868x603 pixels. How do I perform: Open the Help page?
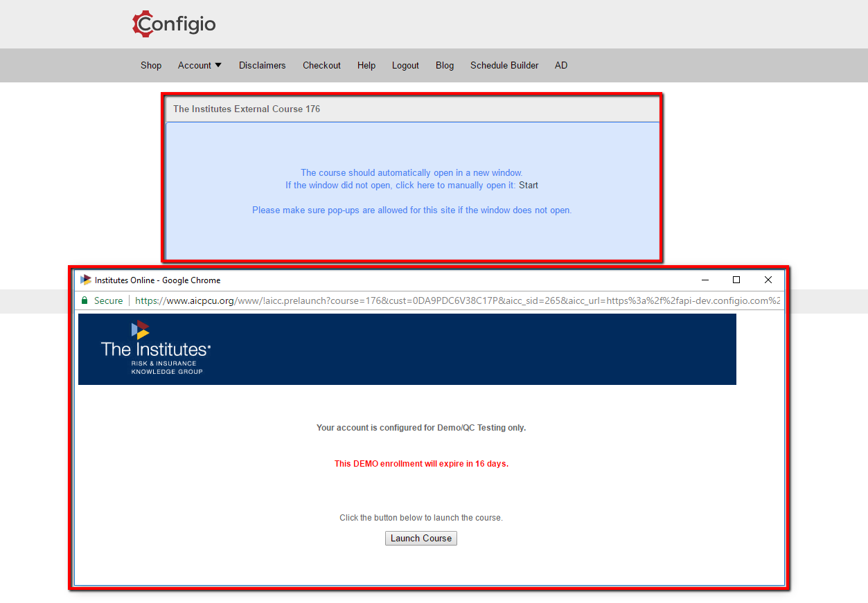click(366, 65)
